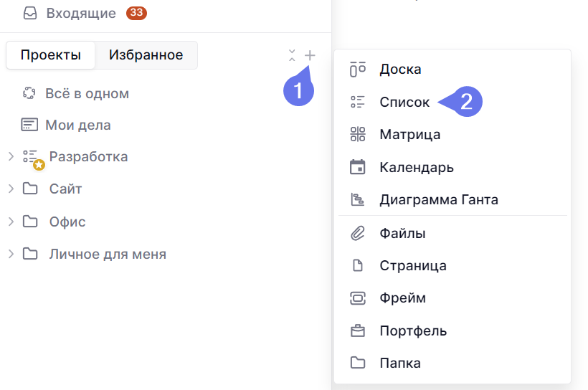Screen dimensions: 588x390
Task: Click the collapse/expand all chevrons icon
Action: click(292, 55)
